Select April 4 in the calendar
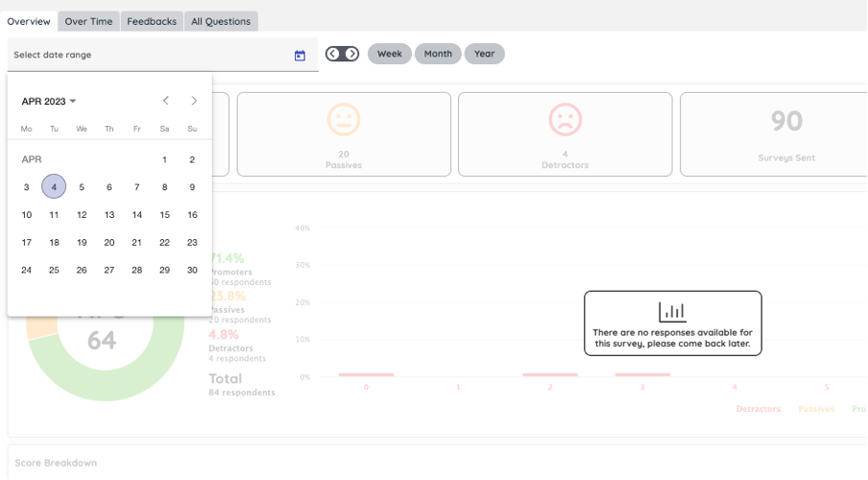868x480 pixels. [54, 187]
